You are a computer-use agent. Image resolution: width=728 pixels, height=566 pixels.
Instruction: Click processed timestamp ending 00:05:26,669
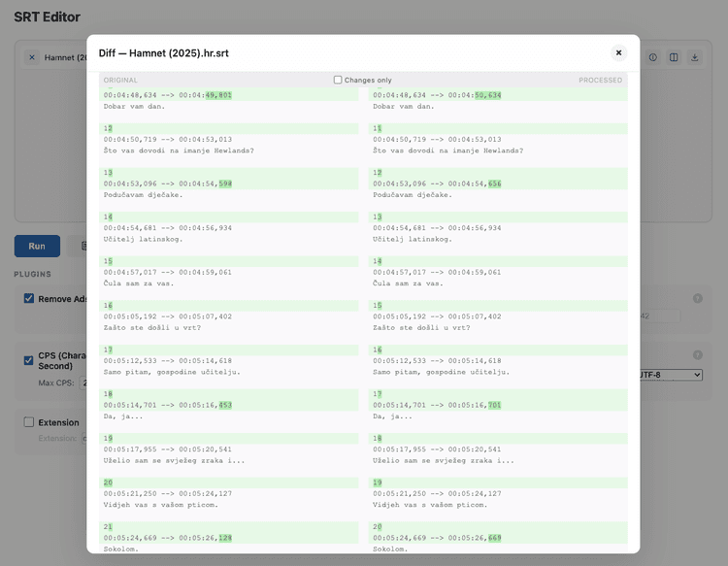point(437,538)
